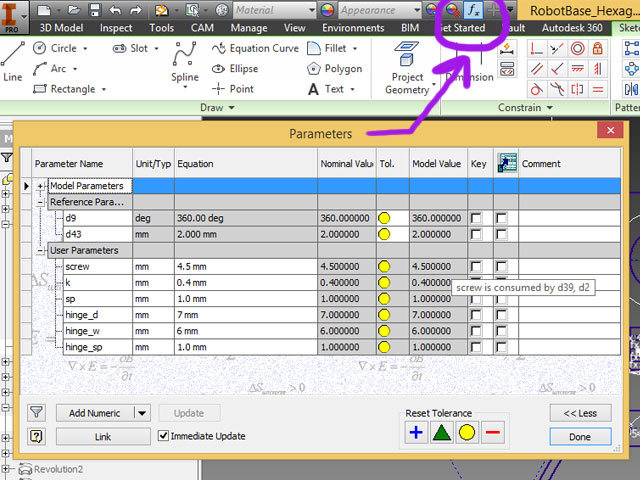The height and width of the screenshot is (480, 640).
Task: Click the Add Numeric button
Action: pyautogui.click(x=95, y=413)
